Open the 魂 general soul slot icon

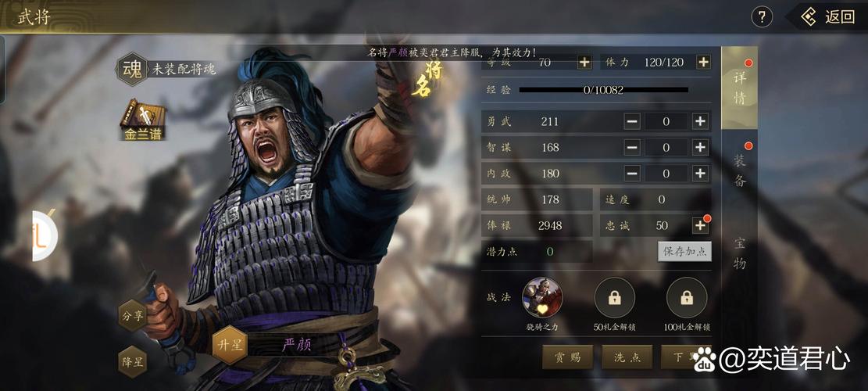[132, 70]
